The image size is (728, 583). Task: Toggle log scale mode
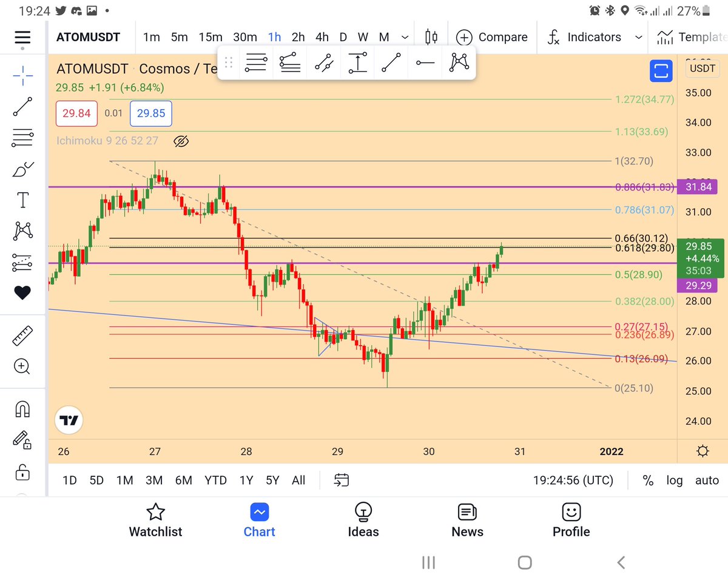[x=675, y=480]
